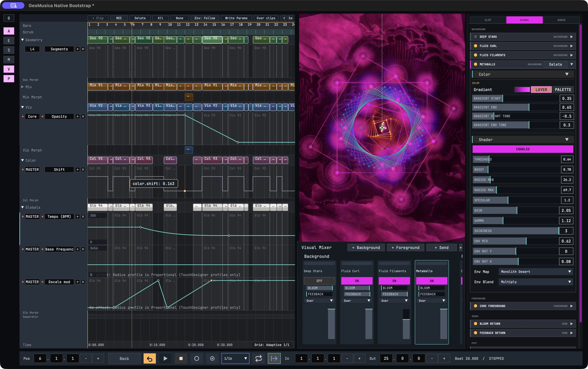Screen dimensions: 588x369
Task: Add lane next to L4 Segments
Action: (77, 49)
